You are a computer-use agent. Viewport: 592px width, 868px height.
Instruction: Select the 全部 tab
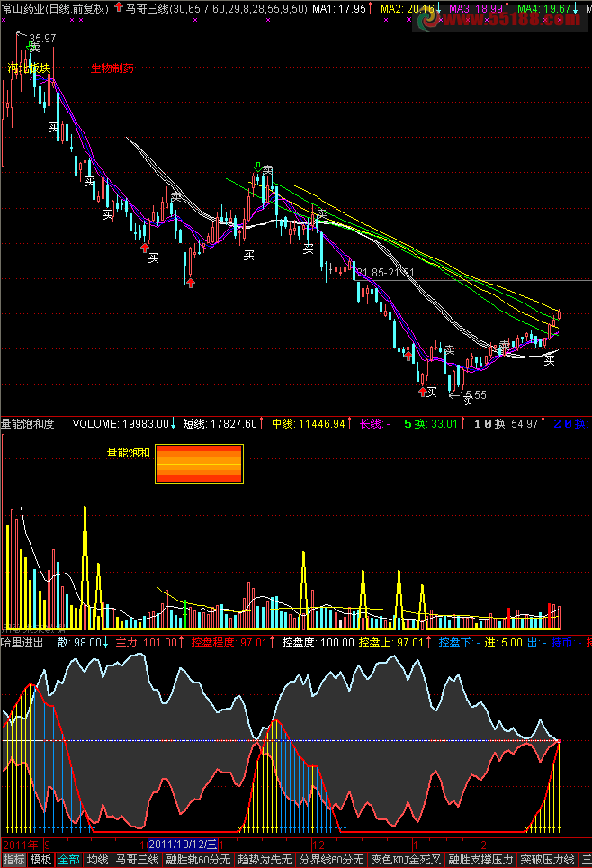tap(69, 860)
